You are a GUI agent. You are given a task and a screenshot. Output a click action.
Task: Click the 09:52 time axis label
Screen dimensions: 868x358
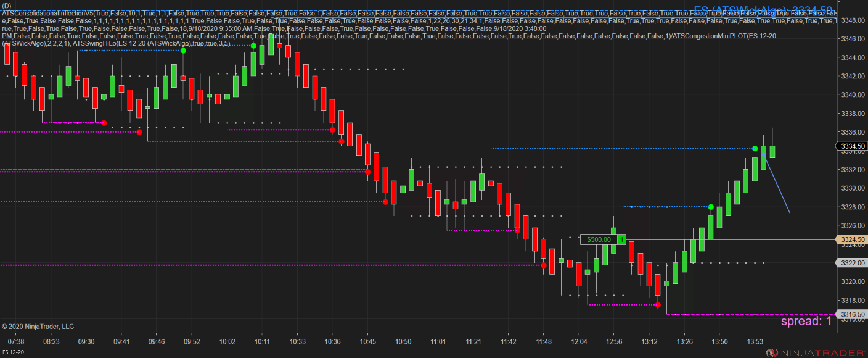pyautogui.click(x=192, y=341)
